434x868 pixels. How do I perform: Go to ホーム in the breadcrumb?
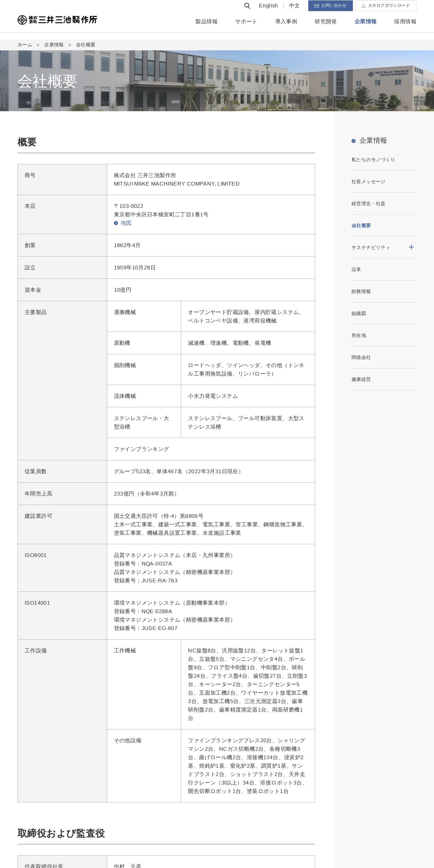[25, 45]
